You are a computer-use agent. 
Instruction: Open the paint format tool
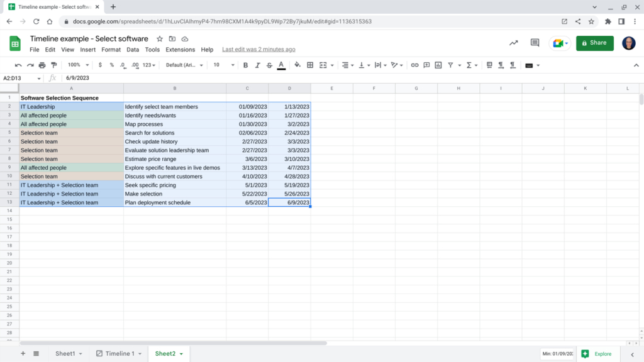[x=54, y=65]
